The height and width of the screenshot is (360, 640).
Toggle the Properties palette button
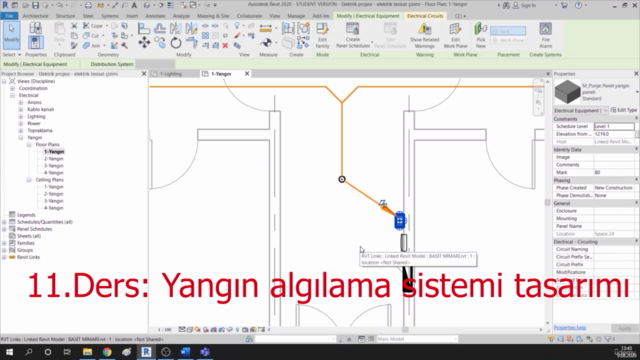coord(36,42)
